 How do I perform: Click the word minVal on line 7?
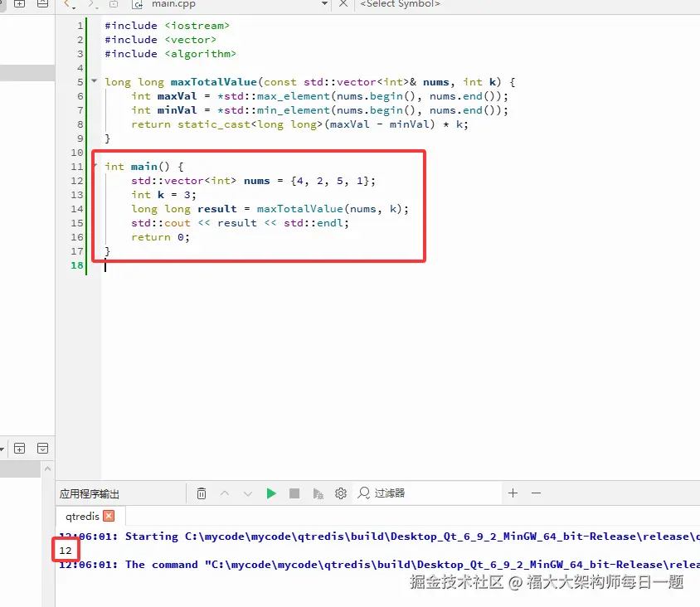click(177, 110)
